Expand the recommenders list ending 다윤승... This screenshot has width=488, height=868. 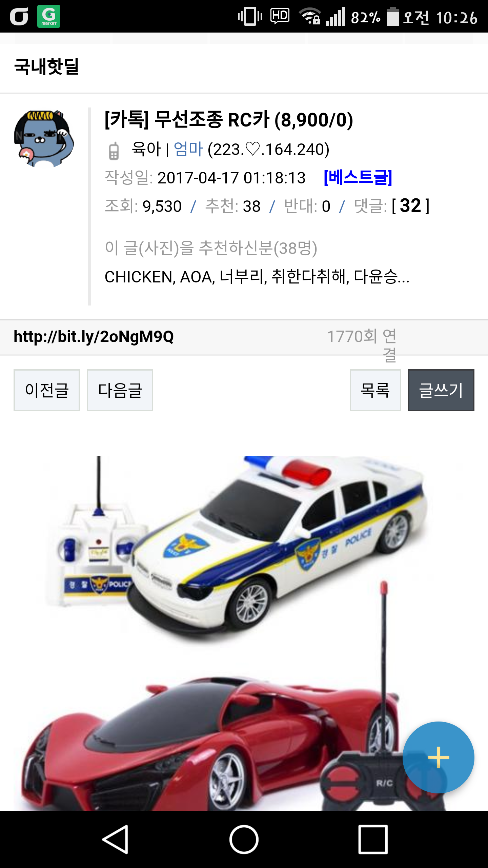click(x=257, y=277)
